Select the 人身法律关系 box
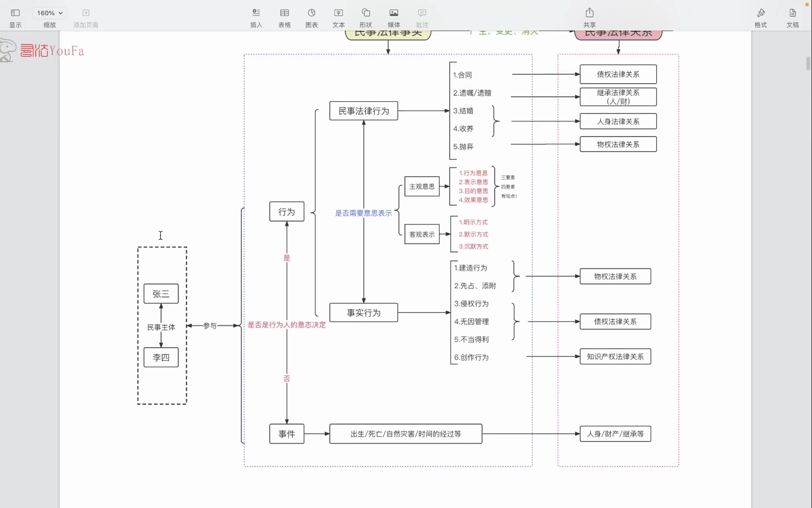This screenshot has height=508, width=812. [618, 121]
